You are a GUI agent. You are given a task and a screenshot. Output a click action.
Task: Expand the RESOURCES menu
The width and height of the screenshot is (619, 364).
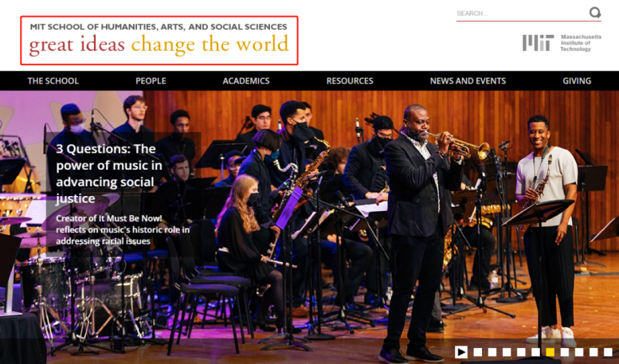point(350,81)
